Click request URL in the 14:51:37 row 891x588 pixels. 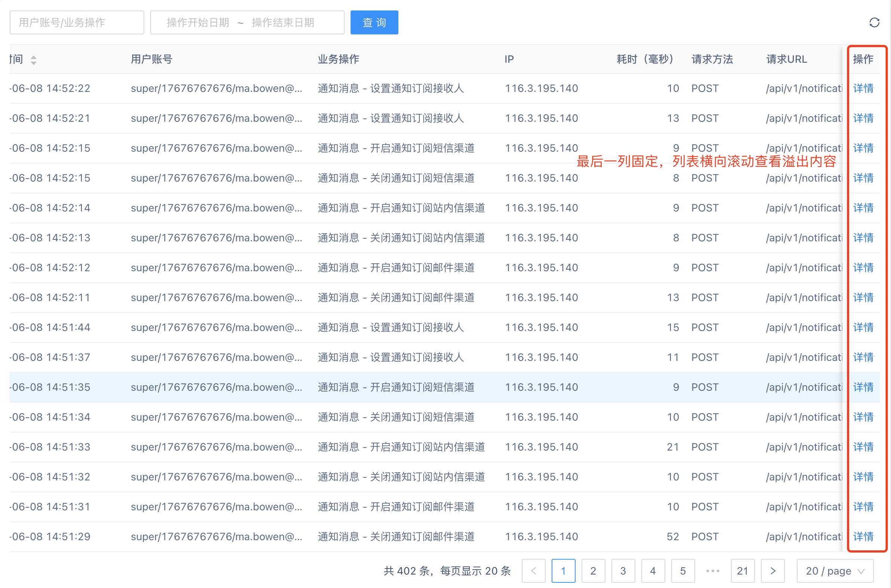804,357
